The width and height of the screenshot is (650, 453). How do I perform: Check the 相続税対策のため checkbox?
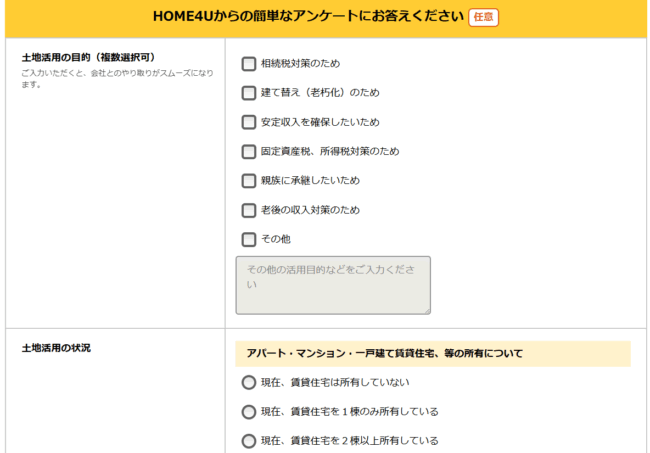pos(249,64)
